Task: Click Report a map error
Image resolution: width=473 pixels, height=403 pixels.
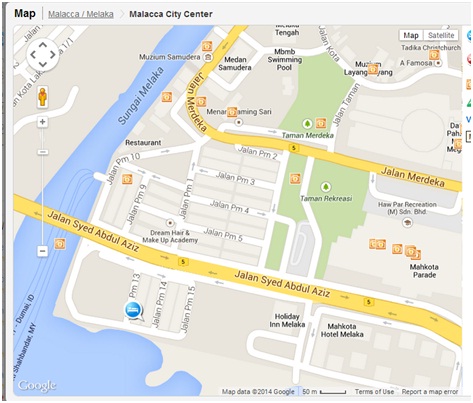Action: 430,392
